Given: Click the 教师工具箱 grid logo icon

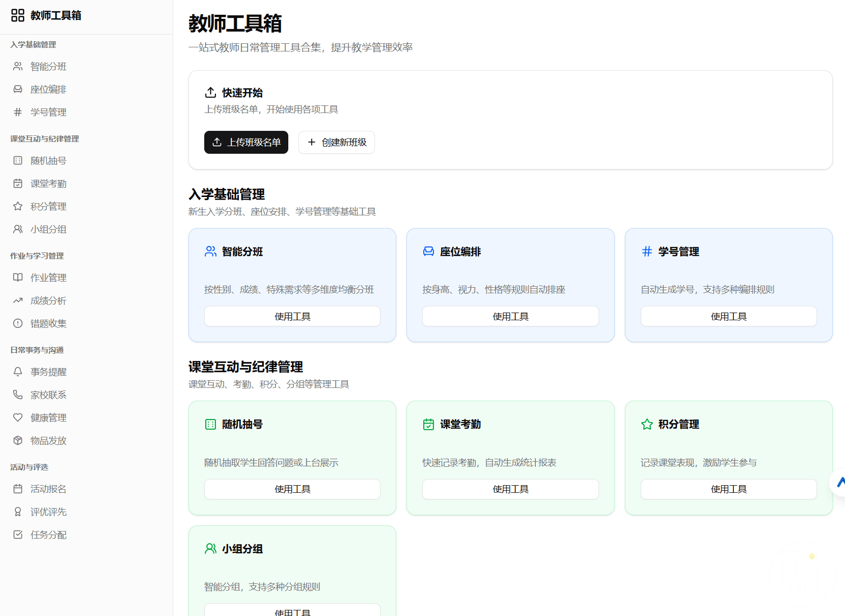Looking at the screenshot, I should [x=18, y=15].
